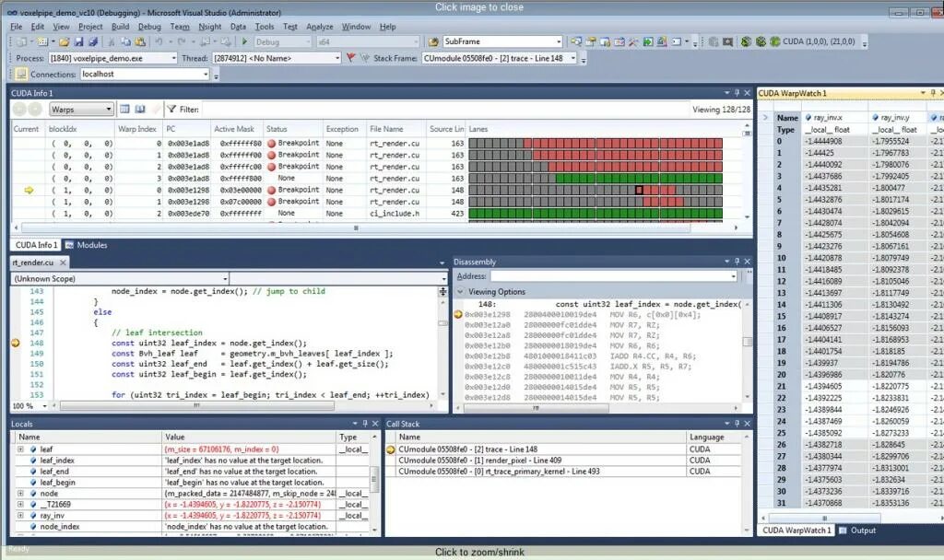The image size is (944, 560).
Task: Close the rt_render.cu tab
Action: [63, 262]
